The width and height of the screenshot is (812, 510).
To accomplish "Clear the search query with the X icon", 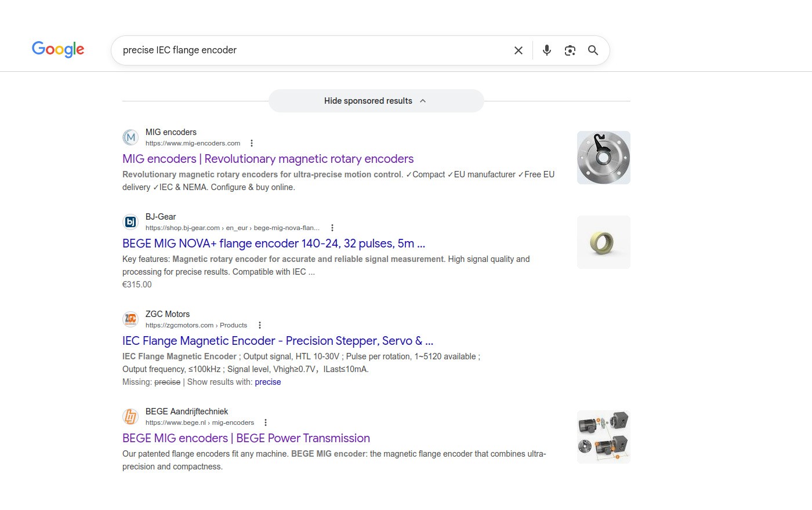I will [x=519, y=50].
